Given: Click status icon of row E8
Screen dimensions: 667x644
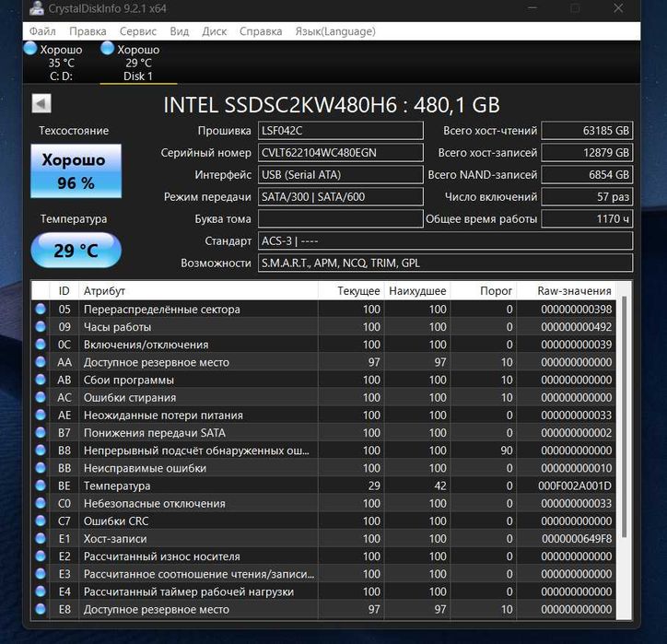Looking at the screenshot, I should pos(41,609).
